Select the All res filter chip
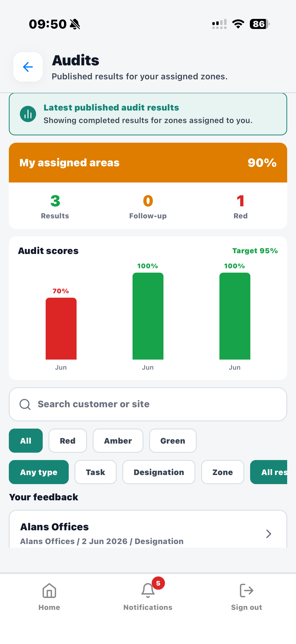 click(x=269, y=472)
